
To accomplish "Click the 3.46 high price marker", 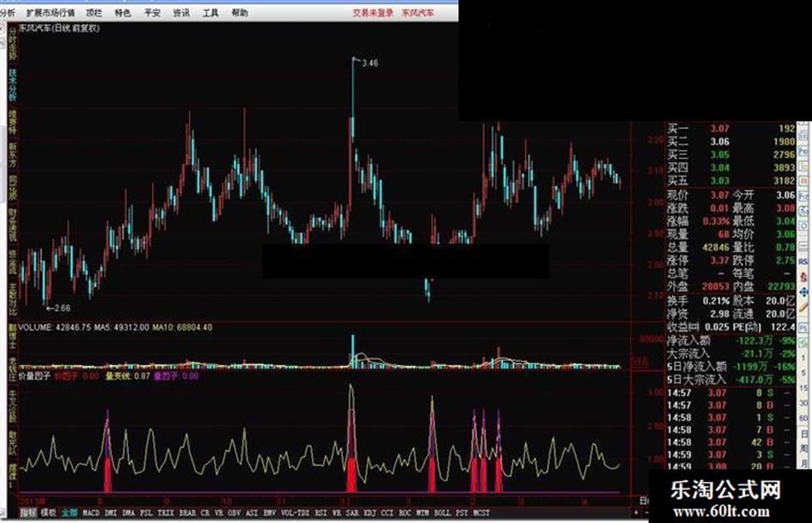I will pyautogui.click(x=370, y=64).
